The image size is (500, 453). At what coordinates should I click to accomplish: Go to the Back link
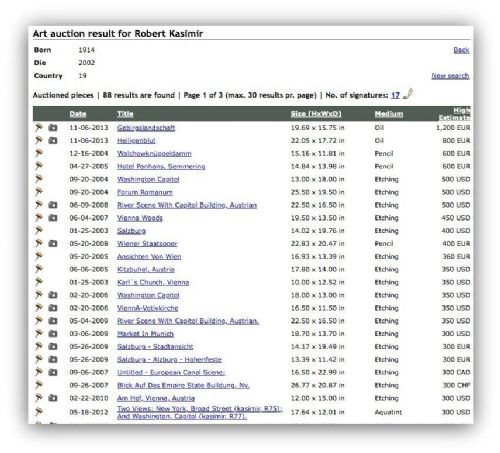[461, 50]
